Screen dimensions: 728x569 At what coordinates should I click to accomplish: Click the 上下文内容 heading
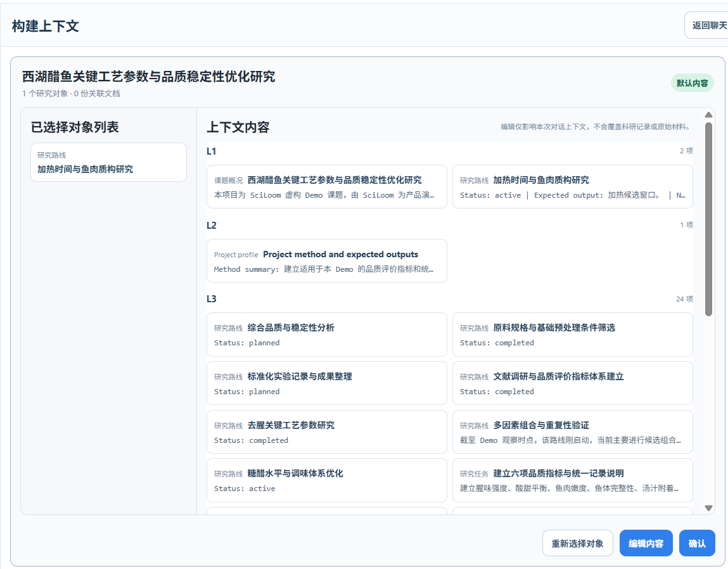point(238,127)
